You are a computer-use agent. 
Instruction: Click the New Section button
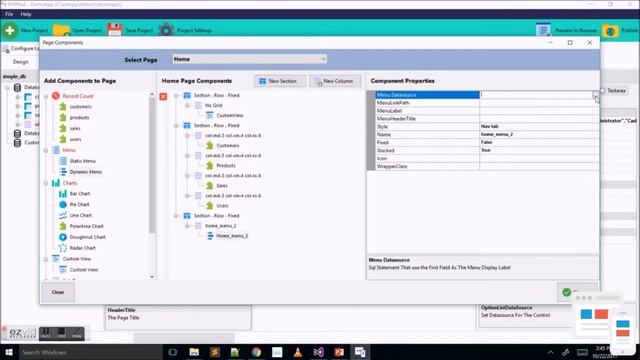tap(280, 81)
